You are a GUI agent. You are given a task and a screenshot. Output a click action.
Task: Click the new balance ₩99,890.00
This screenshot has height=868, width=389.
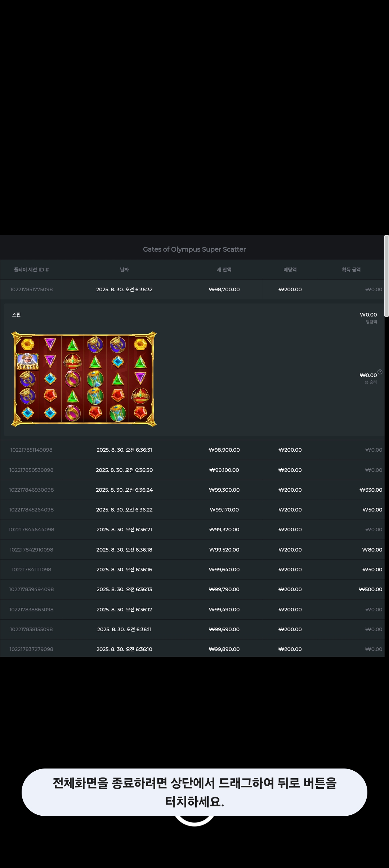click(224, 649)
